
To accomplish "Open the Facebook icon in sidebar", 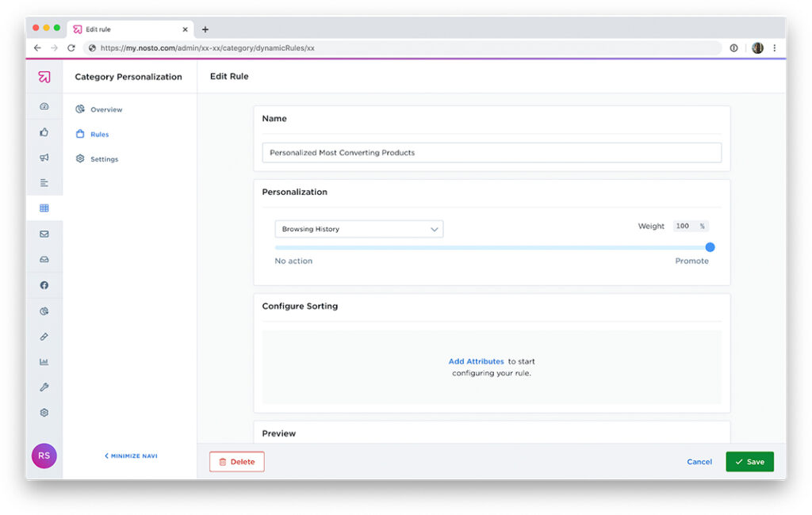I will [44, 285].
